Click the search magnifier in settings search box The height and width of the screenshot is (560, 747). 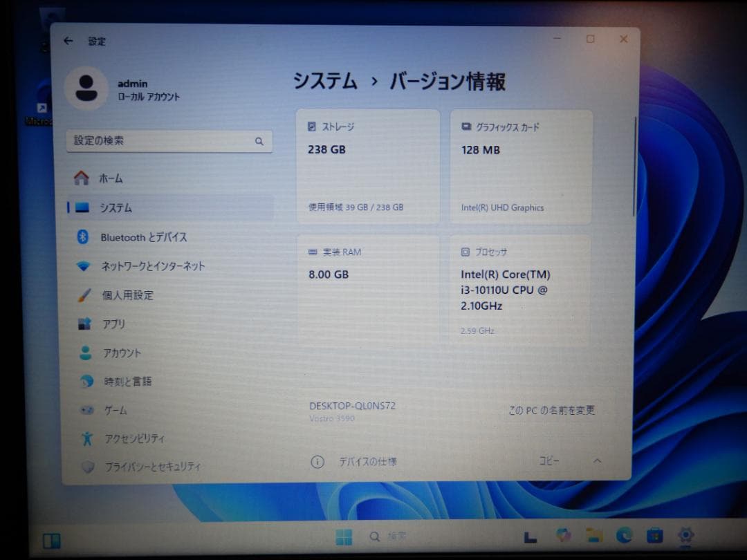pyautogui.click(x=259, y=142)
